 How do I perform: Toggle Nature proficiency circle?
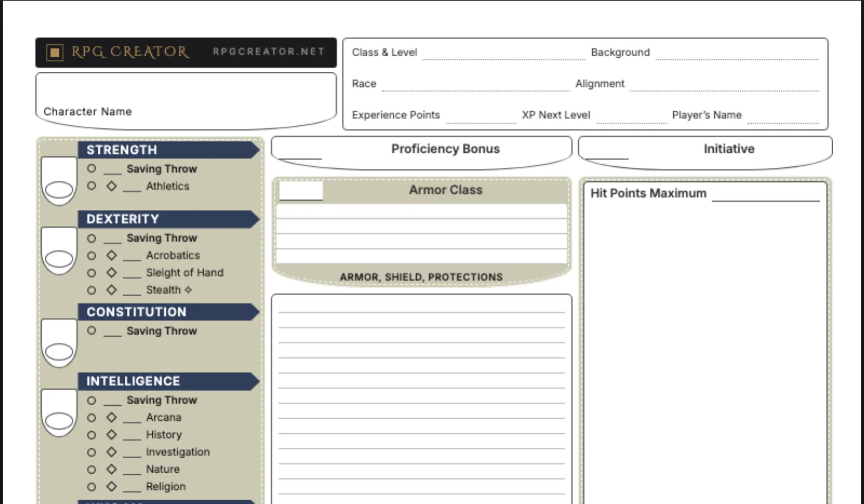(92, 469)
